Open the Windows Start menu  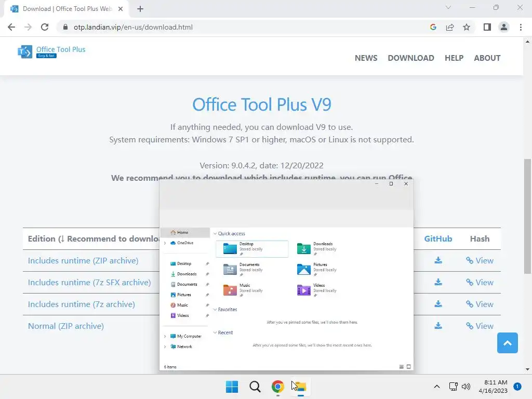pos(232,387)
